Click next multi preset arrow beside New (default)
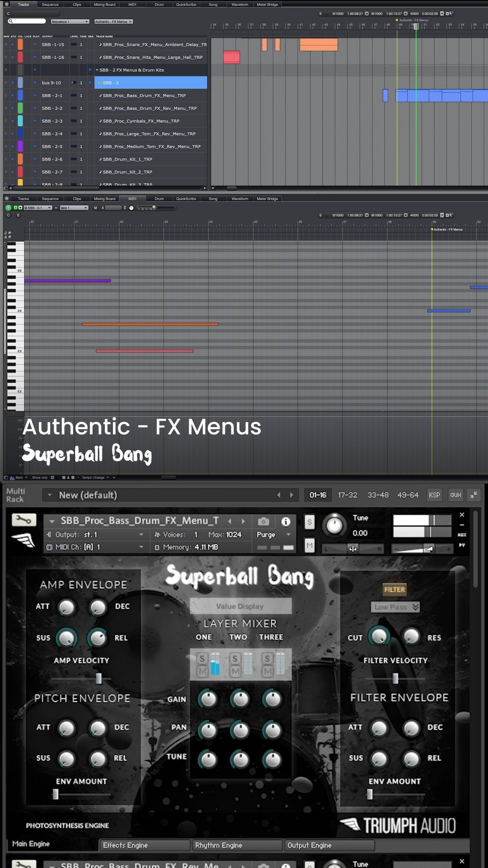The image size is (488, 868). (x=292, y=495)
